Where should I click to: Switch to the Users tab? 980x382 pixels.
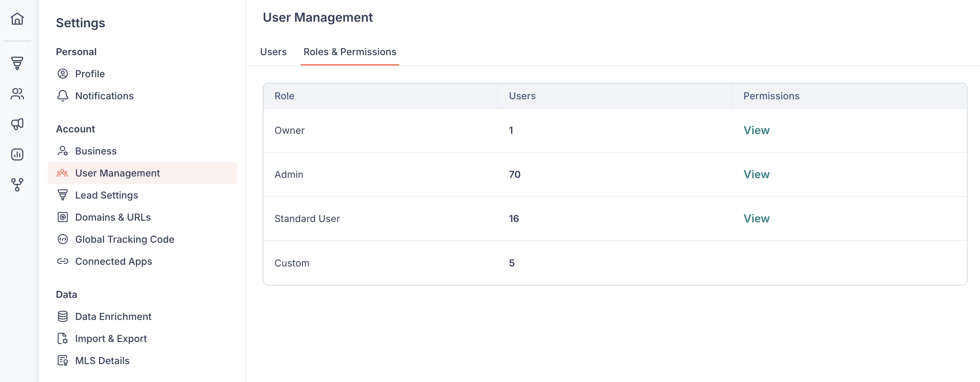point(273,52)
